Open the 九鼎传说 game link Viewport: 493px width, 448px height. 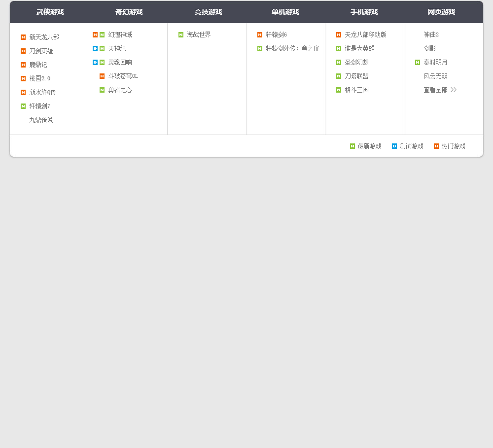pos(41,120)
